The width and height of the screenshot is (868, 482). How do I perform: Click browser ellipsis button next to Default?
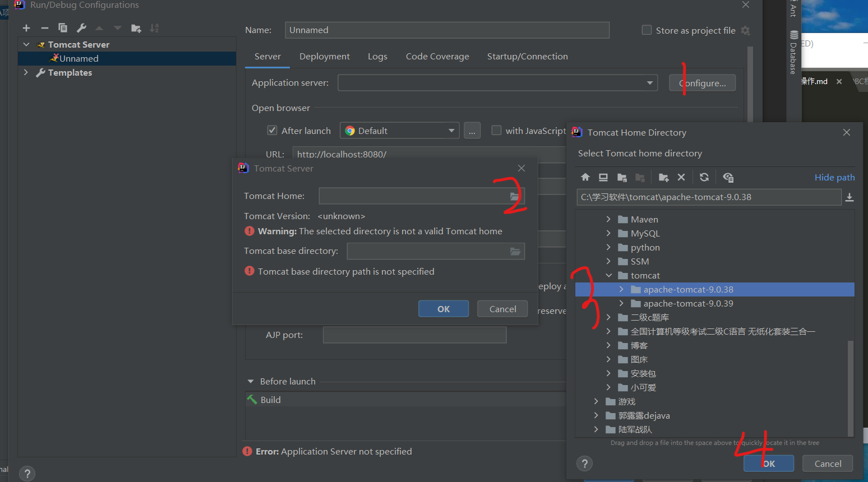click(x=472, y=131)
